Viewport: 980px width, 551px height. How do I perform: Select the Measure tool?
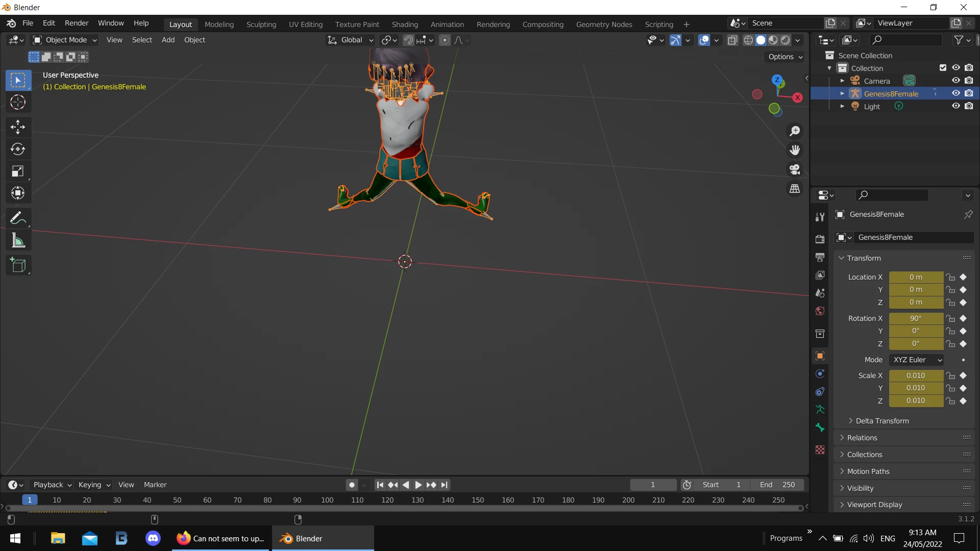18,240
